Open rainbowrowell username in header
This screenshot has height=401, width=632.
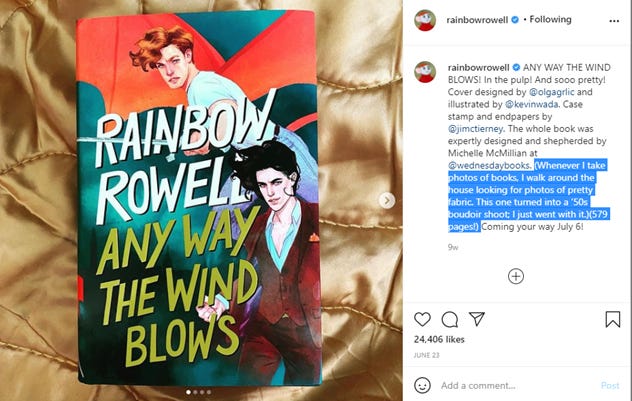pyautogui.click(x=477, y=20)
